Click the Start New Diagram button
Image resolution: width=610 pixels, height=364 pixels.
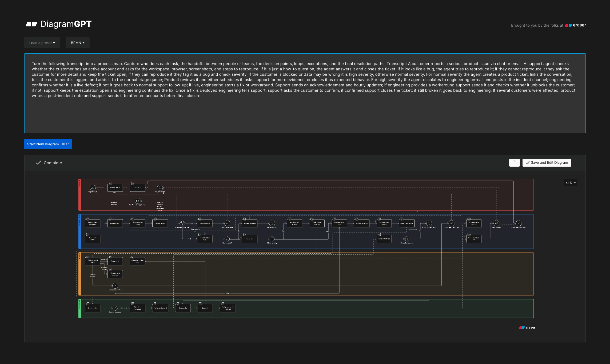click(48, 144)
